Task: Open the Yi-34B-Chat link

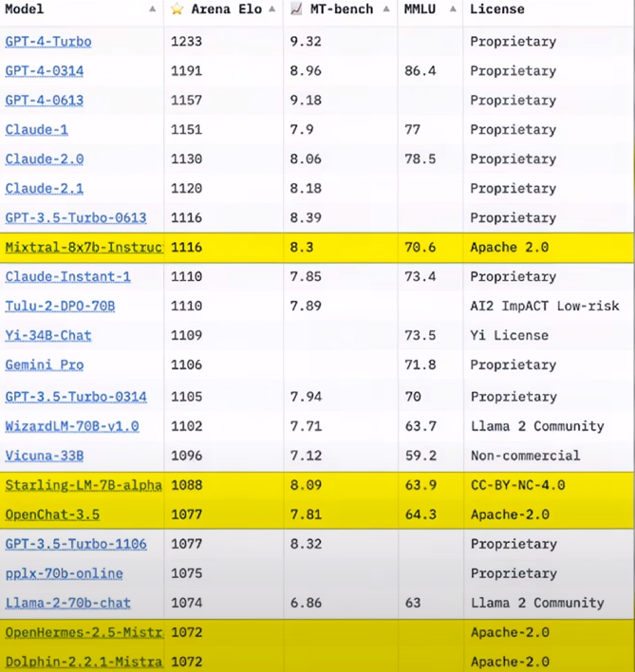Action: click(48, 335)
